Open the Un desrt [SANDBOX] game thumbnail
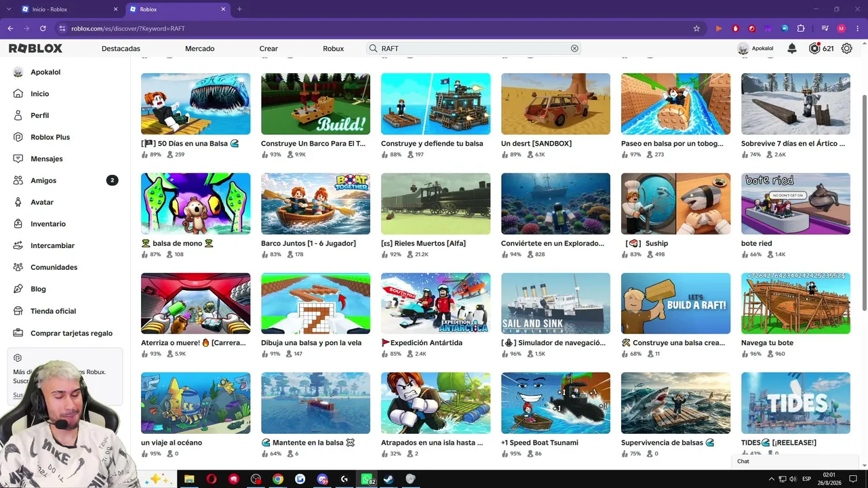The width and height of the screenshot is (868, 488). 555,104
